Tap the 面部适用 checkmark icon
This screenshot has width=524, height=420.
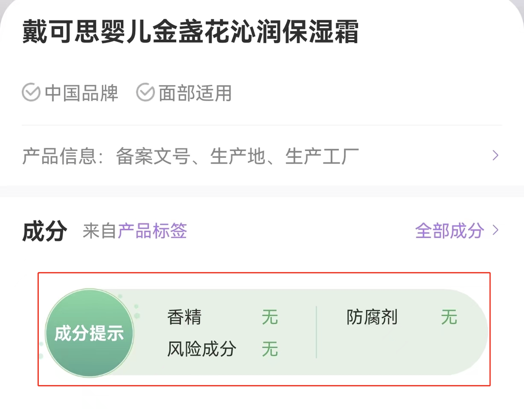click(x=146, y=93)
